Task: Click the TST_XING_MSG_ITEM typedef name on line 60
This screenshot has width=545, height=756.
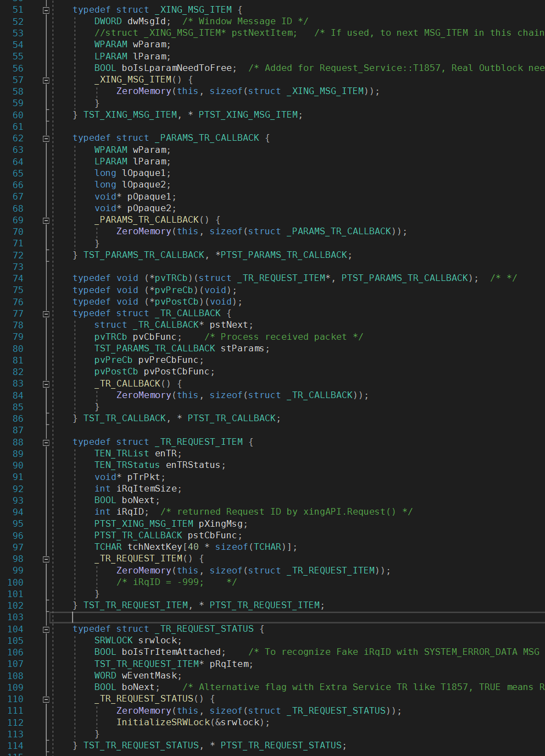Action: pyautogui.click(x=130, y=115)
